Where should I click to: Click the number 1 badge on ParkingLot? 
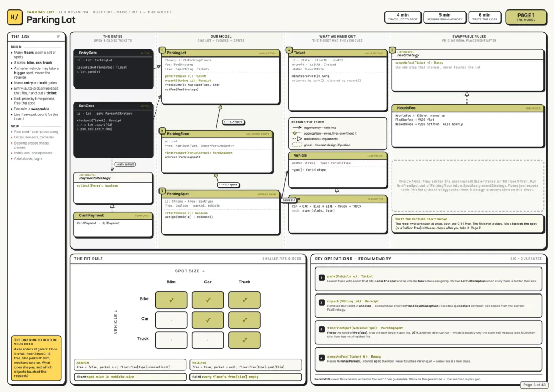162,50
